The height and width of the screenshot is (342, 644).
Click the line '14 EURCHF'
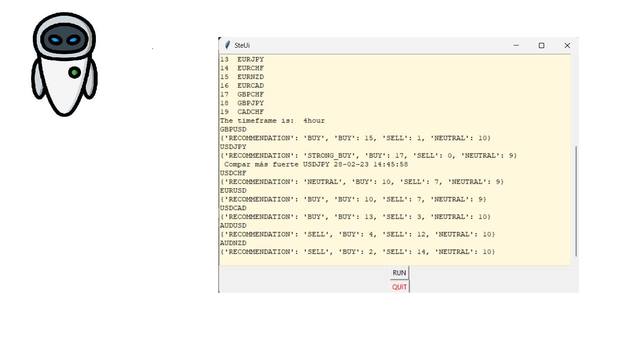click(x=242, y=68)
